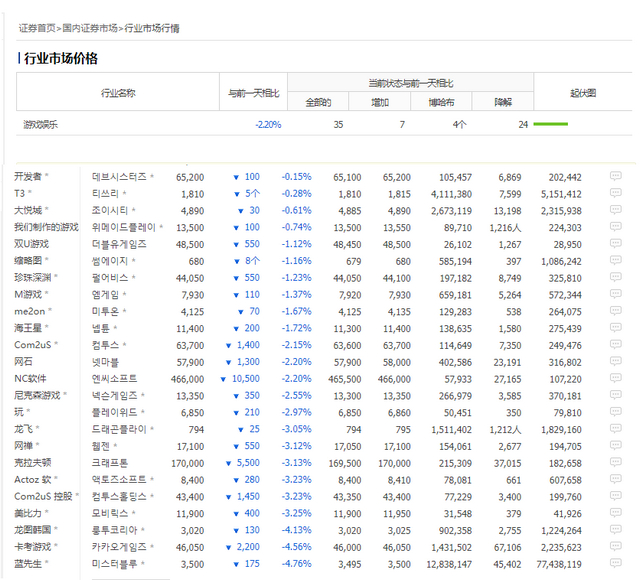The image size is (640, 580).
Task: Select the -4.76% change for 蓝先生
Action: (296, 564)
